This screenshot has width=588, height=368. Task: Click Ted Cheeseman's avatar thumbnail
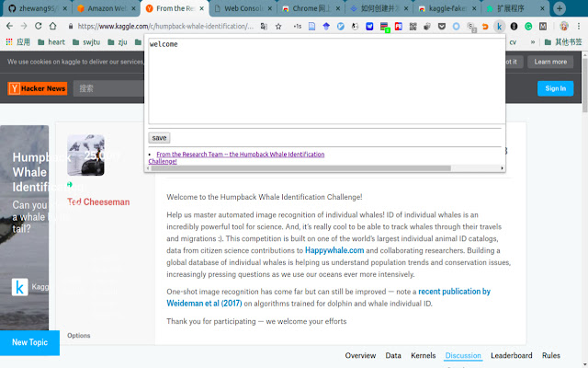point(85,155)
